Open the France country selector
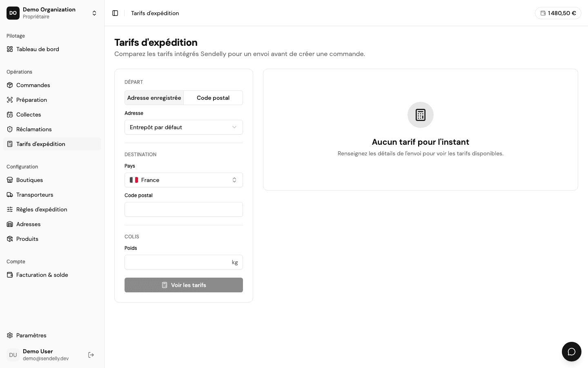This screenshot has width=588, height=368. [184, 180]
